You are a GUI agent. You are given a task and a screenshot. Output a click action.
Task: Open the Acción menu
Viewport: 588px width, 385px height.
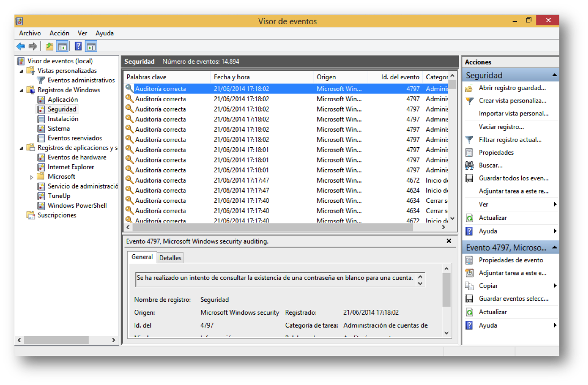pyautogui.click(x=59, y=33)
